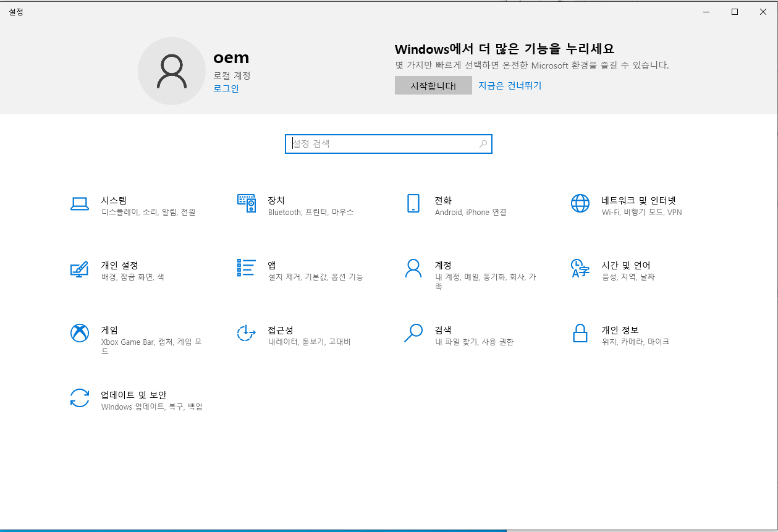
Task: Open the 시스템 laptop icon
Action: (x=80, y=204)
